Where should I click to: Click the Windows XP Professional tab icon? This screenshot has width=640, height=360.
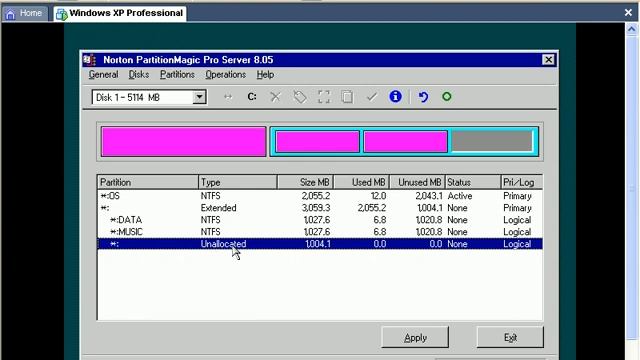61,14
